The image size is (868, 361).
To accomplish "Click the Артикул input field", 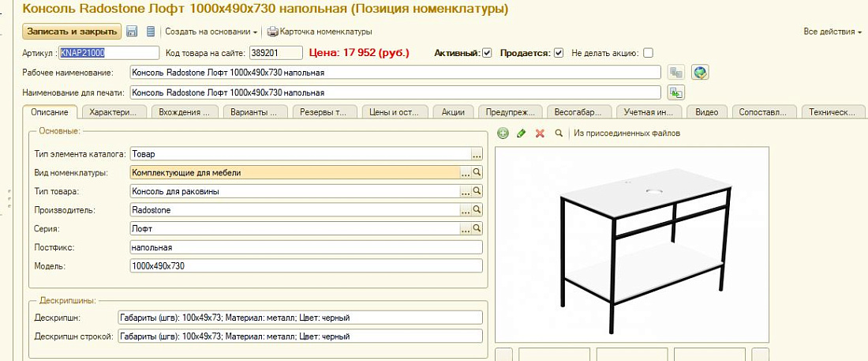I will coord(109,53).
